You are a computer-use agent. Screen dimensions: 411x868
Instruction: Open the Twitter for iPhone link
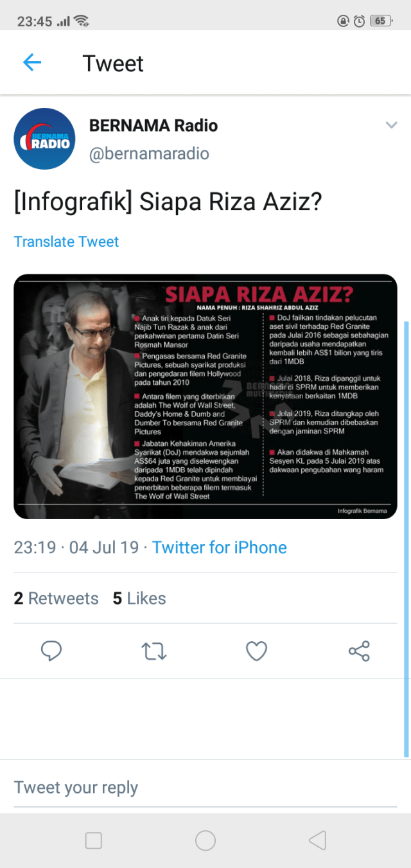pos(219,547)
